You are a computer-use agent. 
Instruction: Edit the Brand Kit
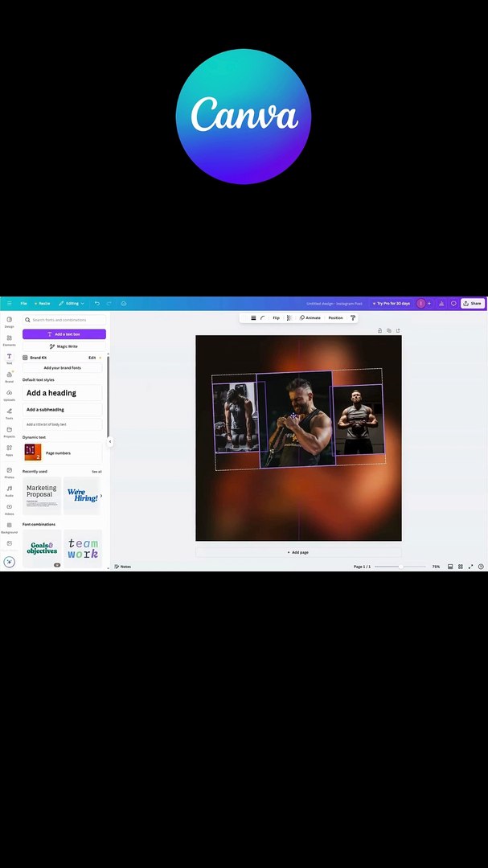coord(92,358)
